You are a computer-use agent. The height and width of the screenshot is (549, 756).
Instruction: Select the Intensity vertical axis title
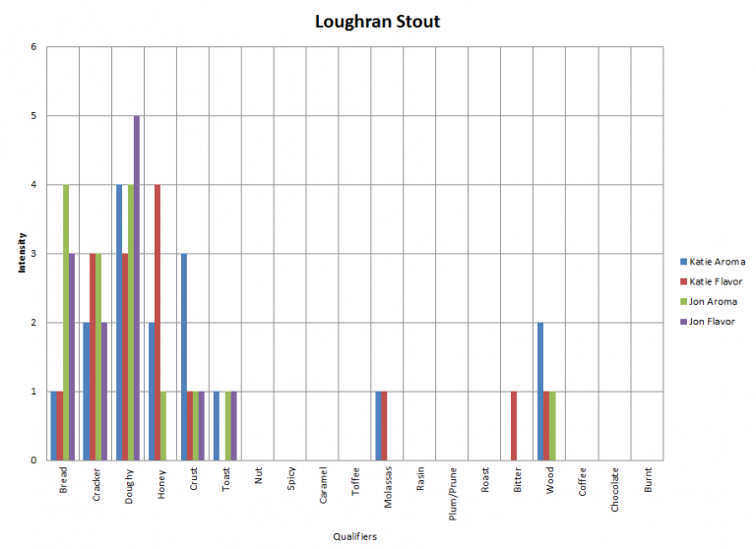22,254
